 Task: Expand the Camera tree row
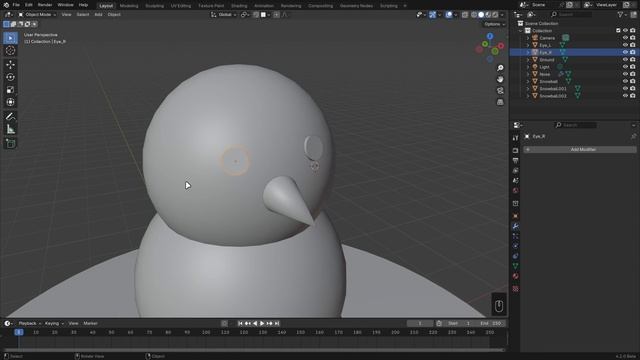(527, 38)
